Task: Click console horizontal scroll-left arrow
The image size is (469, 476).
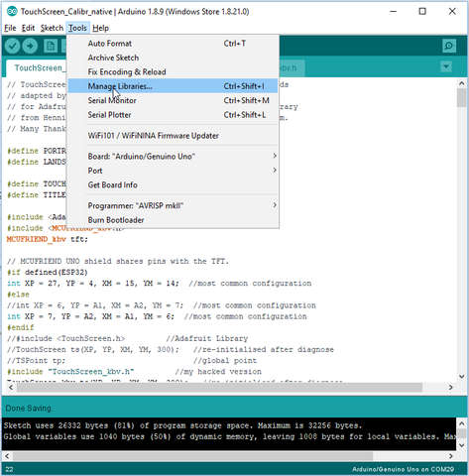Action: coord(7,456)
